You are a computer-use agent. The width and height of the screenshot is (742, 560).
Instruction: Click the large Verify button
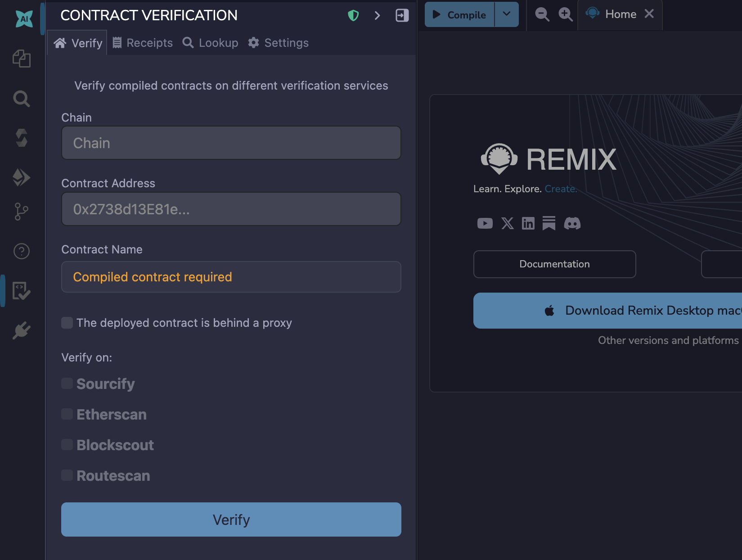231,519
